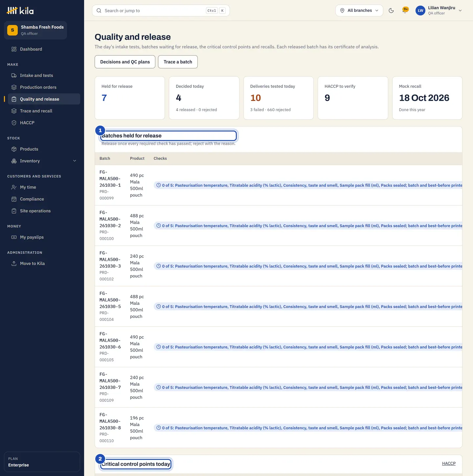Click the Intake and tests truck icon
This screenshot has width=473, height=476.
click(x=14, y=75)
